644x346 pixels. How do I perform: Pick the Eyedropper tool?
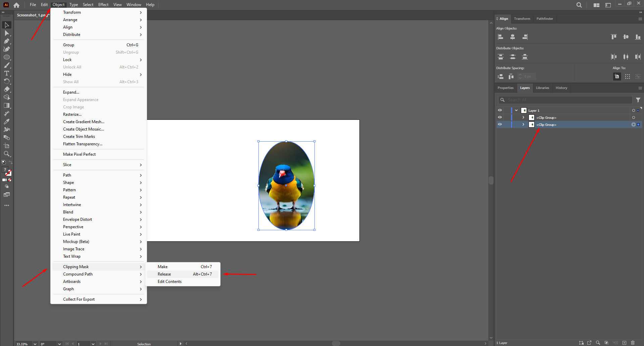pyautogui.click(x=7, y=122)
